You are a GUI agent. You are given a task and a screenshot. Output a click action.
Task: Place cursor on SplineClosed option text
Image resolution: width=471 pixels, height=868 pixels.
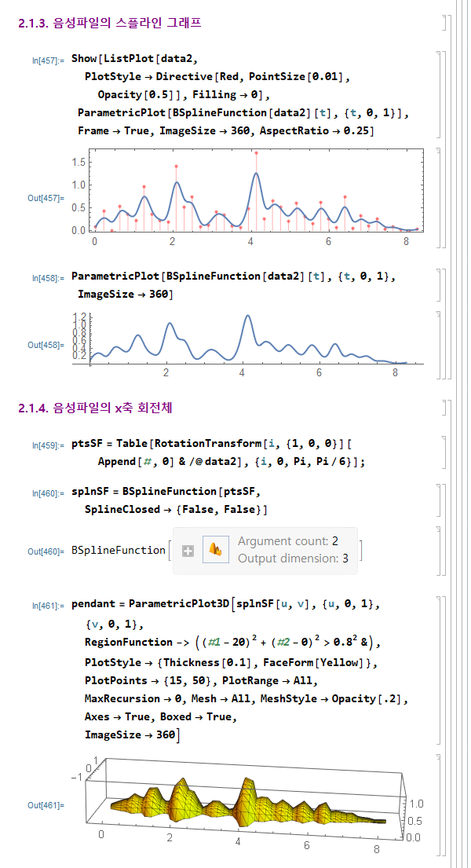pyautogui.click(x=119, y=510)
